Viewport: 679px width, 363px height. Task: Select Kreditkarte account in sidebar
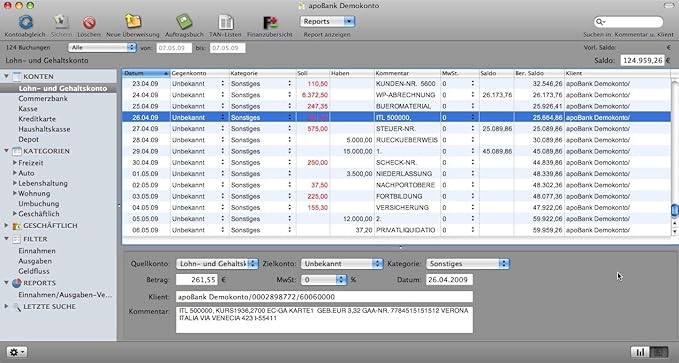pyautogui.click(x=37, y=119)
